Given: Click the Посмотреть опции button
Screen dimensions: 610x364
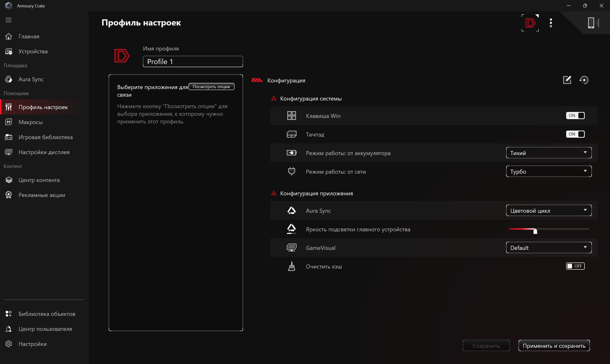Looking at the screenshot, I should pos(211,86).
